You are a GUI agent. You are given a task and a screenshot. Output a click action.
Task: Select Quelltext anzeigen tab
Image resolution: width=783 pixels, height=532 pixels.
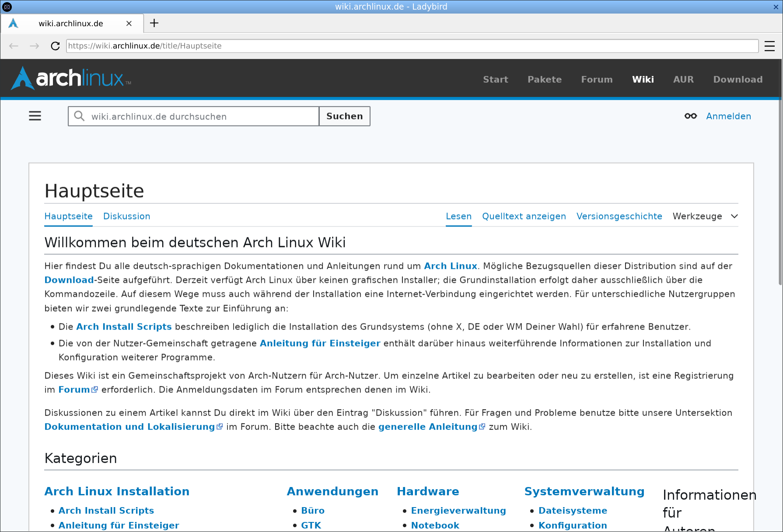pos(524,216)
